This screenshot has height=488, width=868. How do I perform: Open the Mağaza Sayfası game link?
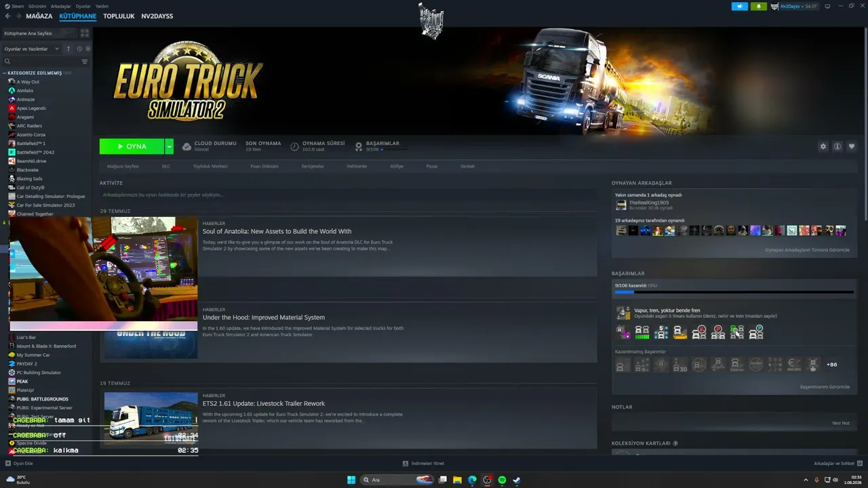tap(123, 166)
